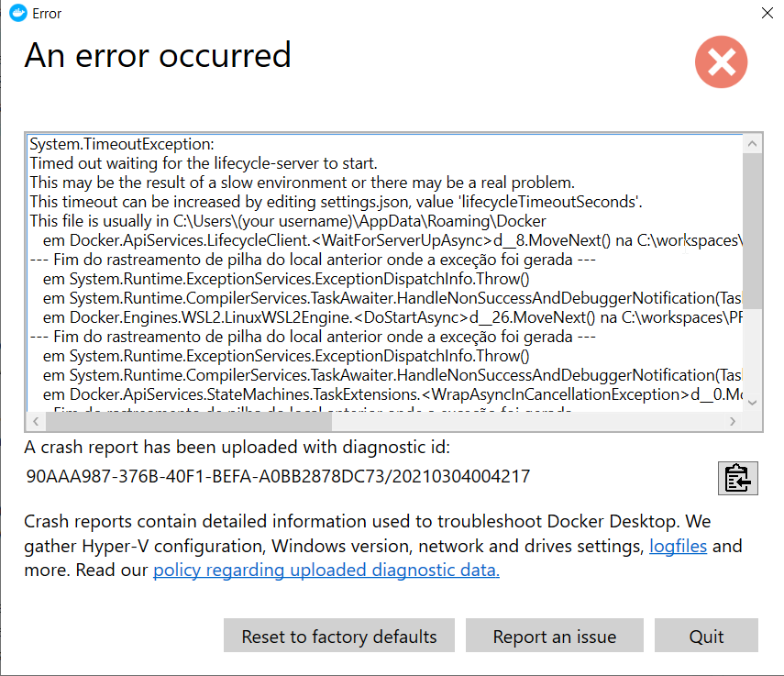
Task: Copy the diagnostic id using the clipboard icon
Action: coord(738,478)
